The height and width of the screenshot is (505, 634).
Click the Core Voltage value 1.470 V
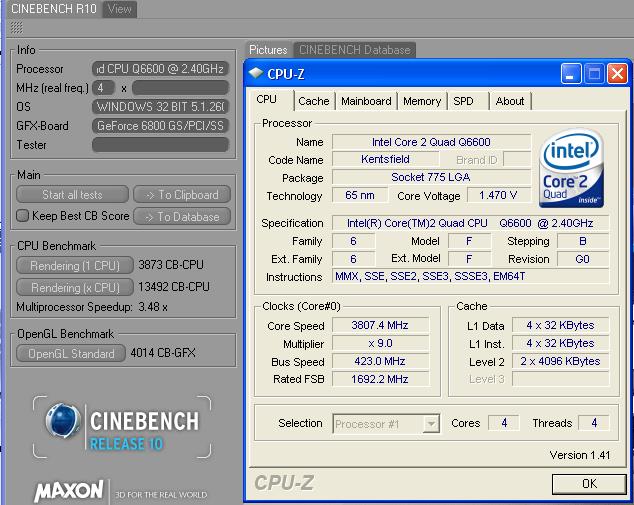tap(498, 195)
